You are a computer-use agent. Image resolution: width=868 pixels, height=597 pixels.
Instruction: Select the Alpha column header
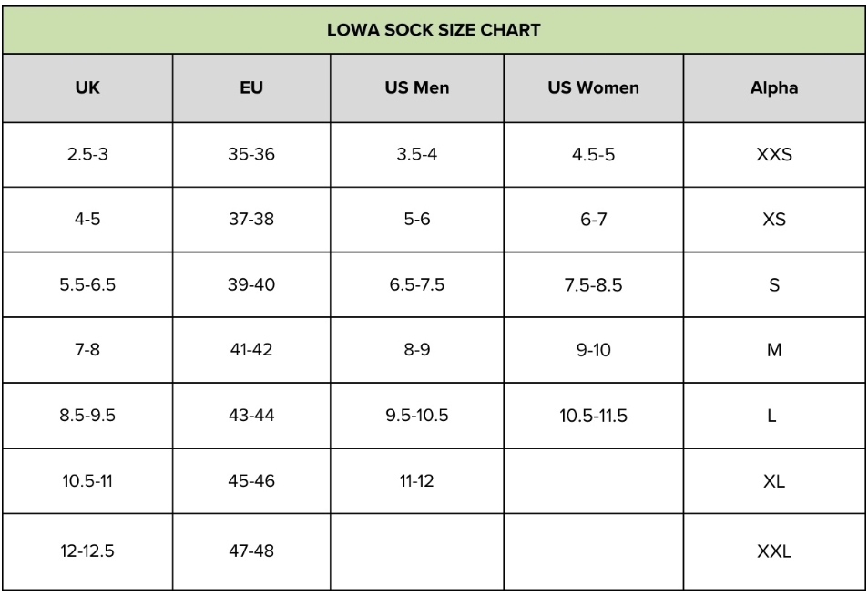click(x=774, y=89)
